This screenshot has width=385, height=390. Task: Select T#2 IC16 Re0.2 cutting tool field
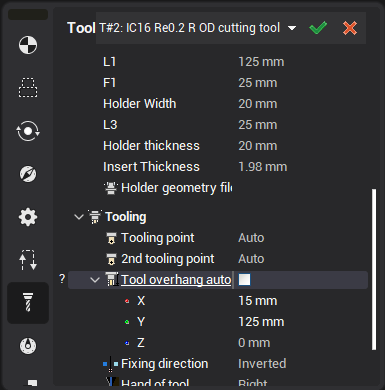click(189, 28)
